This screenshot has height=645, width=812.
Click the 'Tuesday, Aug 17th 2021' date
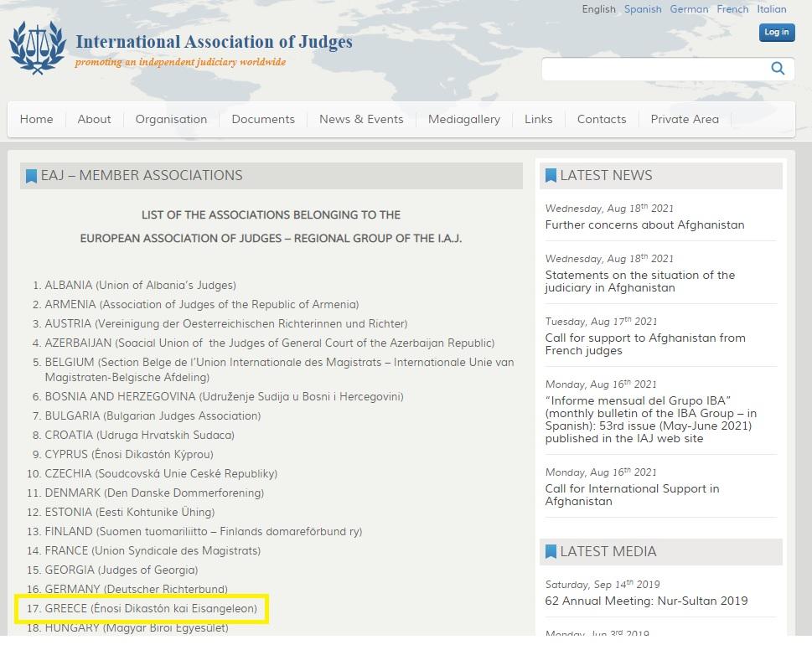(x=601, y=321)
